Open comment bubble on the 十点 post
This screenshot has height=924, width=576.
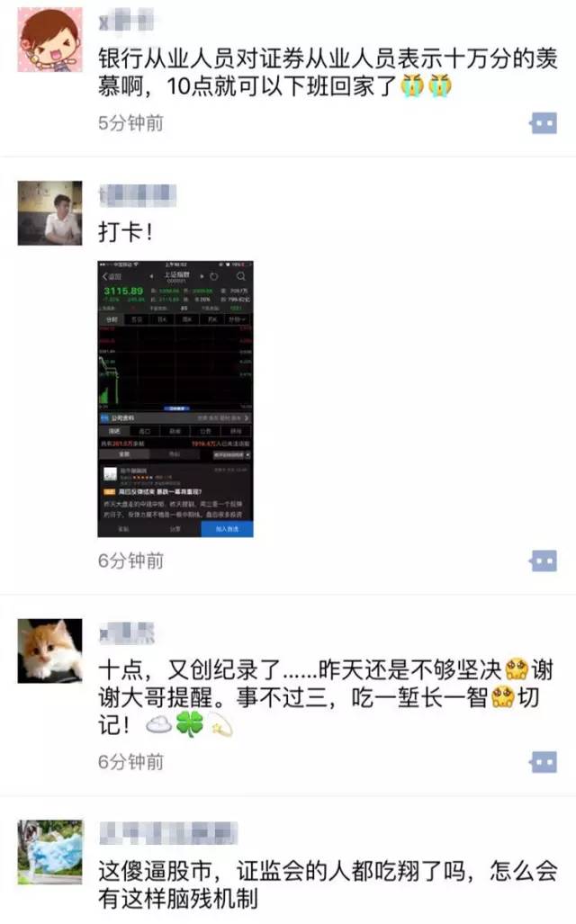pos(543,761)
